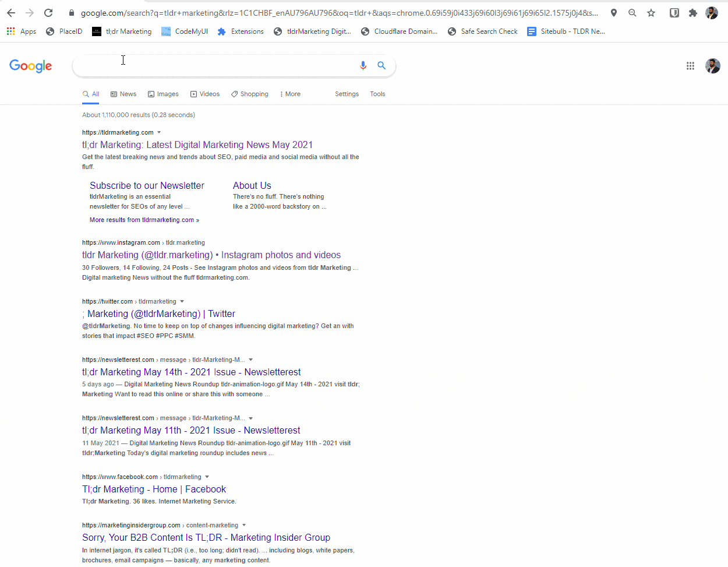The width and height of the screenshot is (728, 567).
Task: Click the location pin icon in address bar
Action: [x=614, y=13]
